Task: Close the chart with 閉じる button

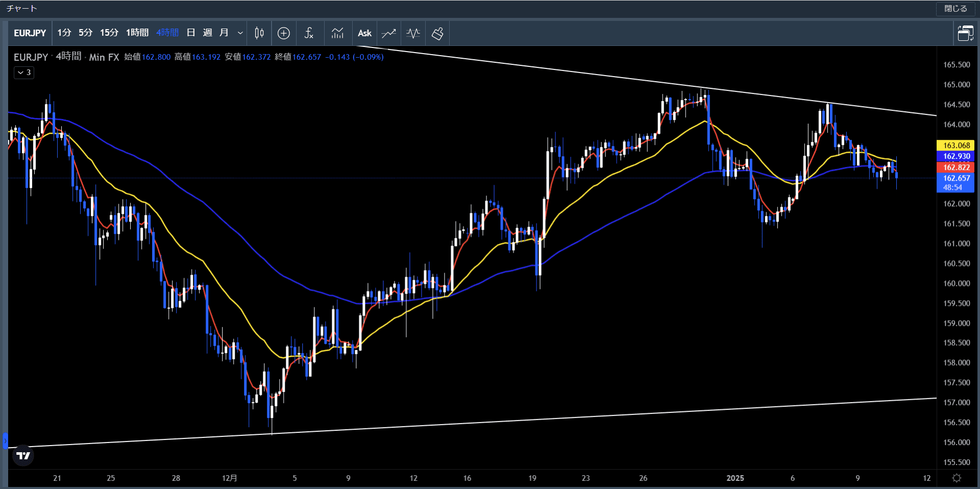Action: tap(955, 9)
